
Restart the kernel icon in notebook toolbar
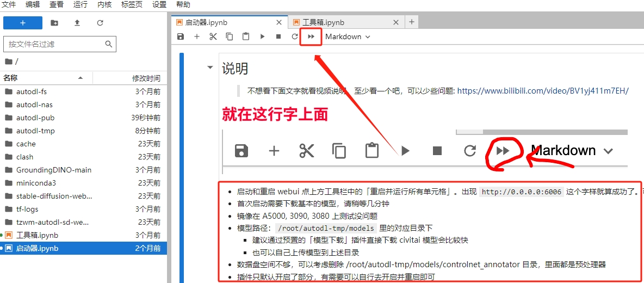pos(294,36)
